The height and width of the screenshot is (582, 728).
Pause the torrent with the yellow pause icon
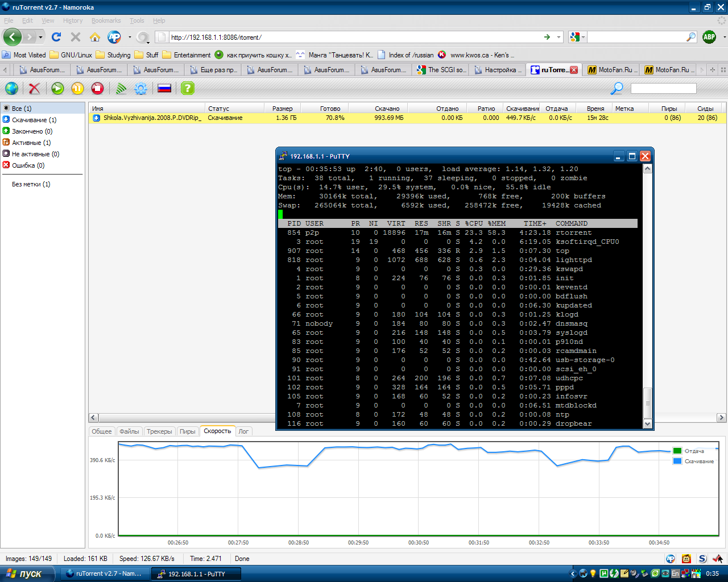(x=77, y=88)
